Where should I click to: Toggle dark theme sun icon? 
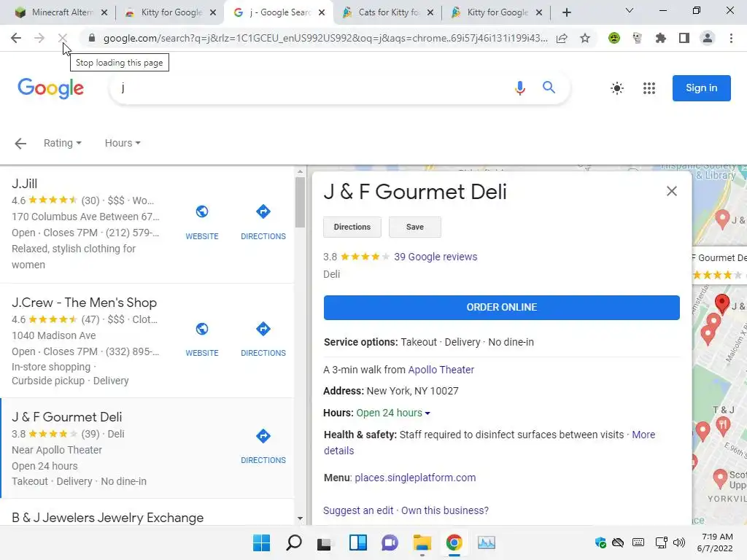tap(617, 88)
